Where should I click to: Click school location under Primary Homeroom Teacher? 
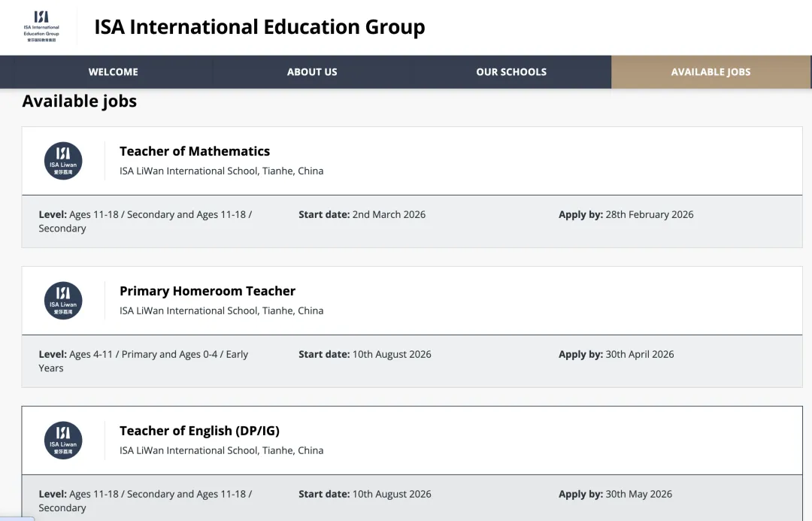tap(221, 310)
